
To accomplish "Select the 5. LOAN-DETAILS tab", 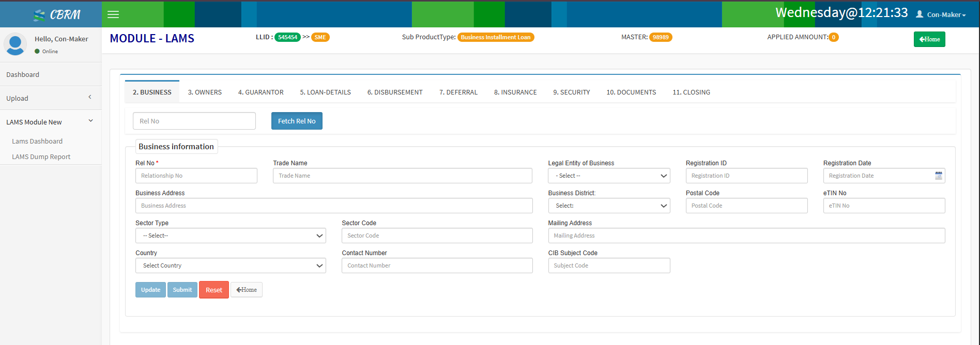I will pos(325,92).
